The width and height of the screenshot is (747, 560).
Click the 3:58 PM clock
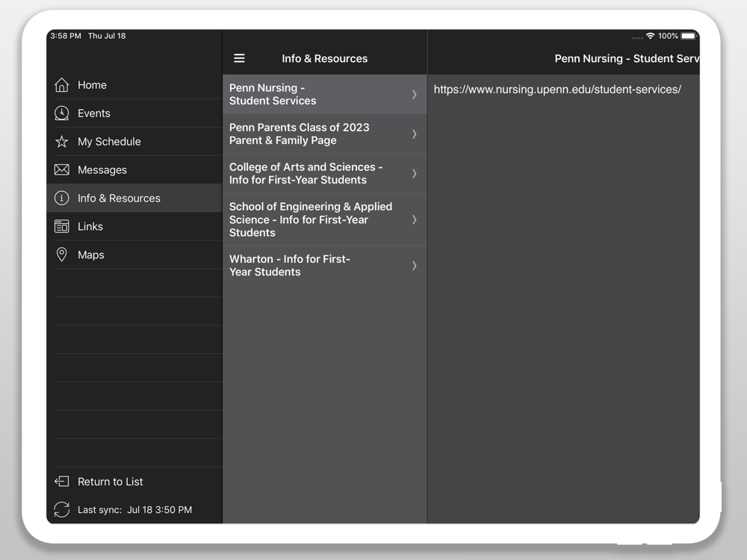pyautogui.click(x=66, y=36)
